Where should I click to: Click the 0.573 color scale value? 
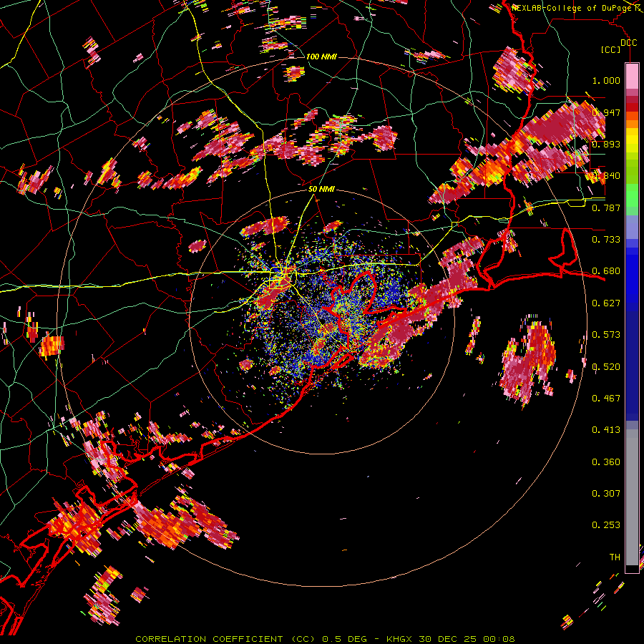click(606, 335)
